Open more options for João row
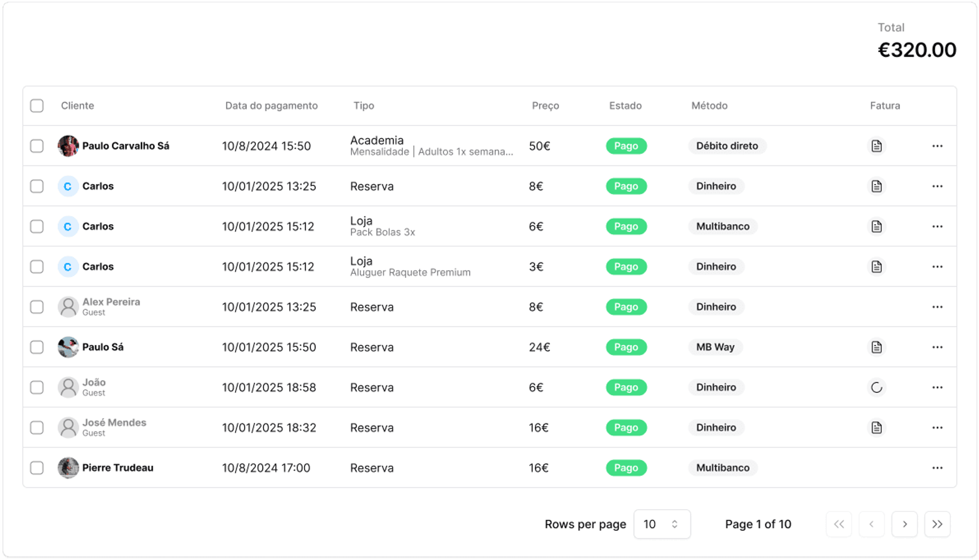The image size is (979, 560). [x=937, y=387]
